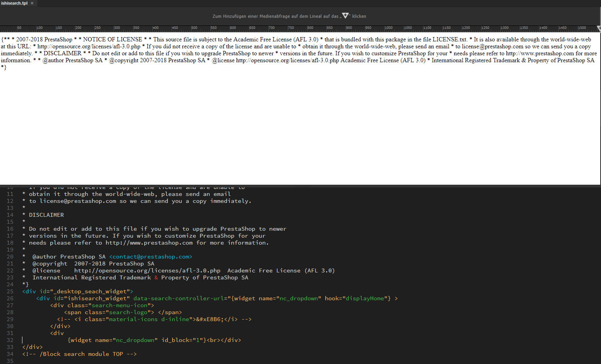Image resolution: width=601 pixels, height=364 pixels.
Task: Click the 1000 mark on the ruler
Action: click(x=388, y=28)
